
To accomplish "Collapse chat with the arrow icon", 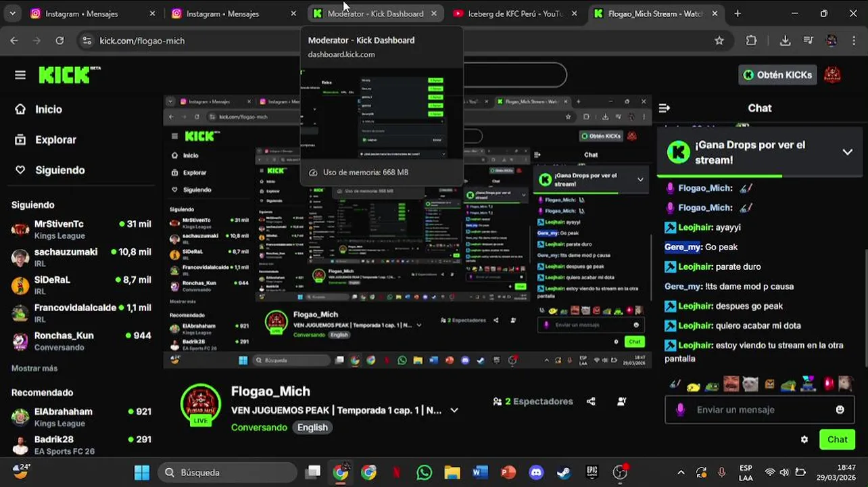I will coord(665,108).
